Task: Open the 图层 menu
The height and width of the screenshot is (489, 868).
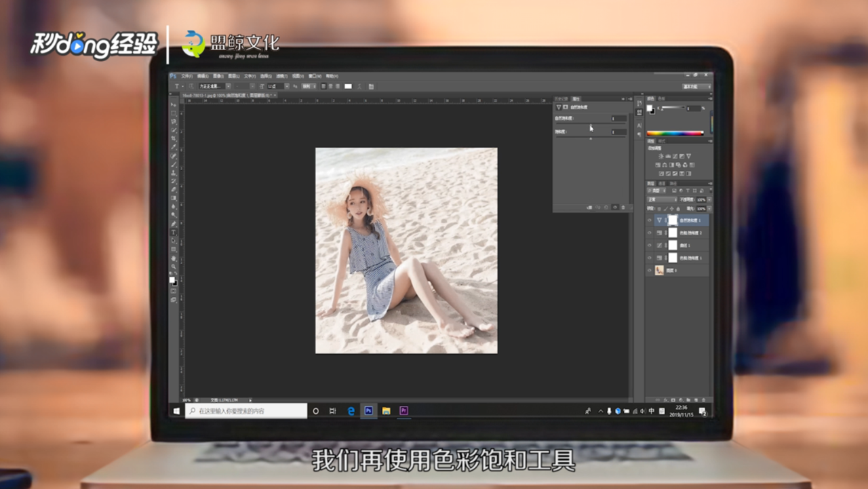Action: [234, 76]
